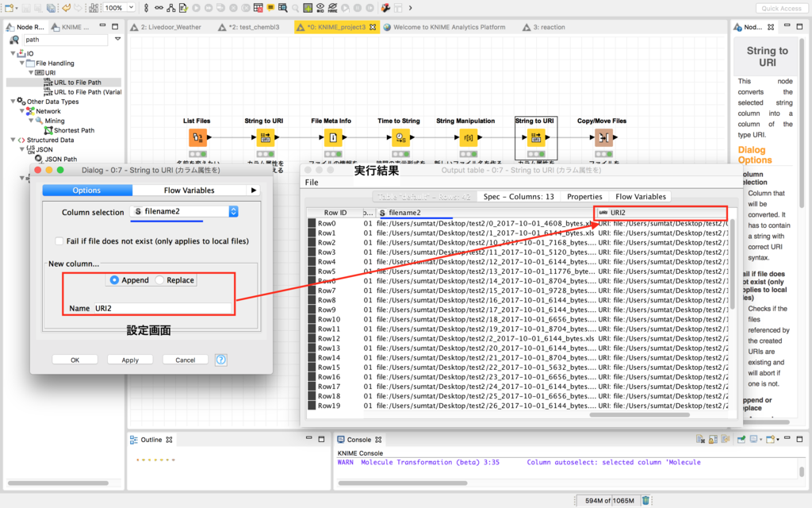Click the console horizontal scrollbar
The height and width of the screenshot is (508, 812).
[402, 483]
